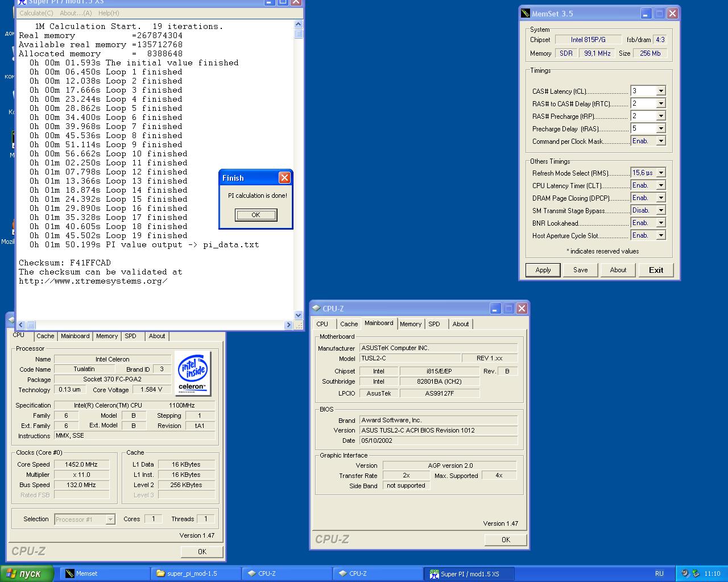Image resolution: width=728 pixels, height=582 pixels.
Task: Open Precharge Delay (tRAS) dropdown
Action: (661, 128)
